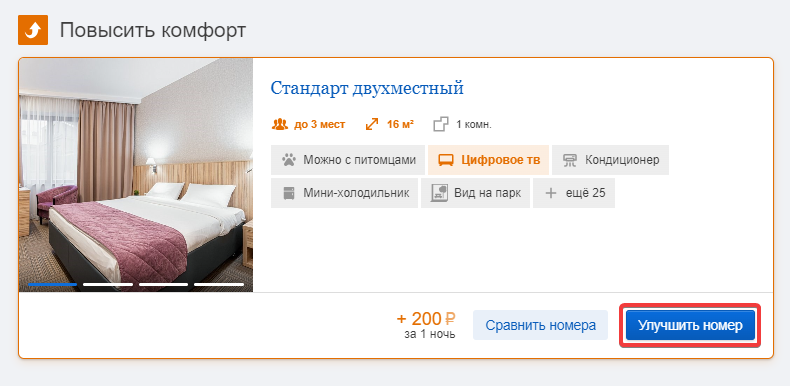Viewport: 790px width, 386px height.
Task: Click the 1 комн. label
Action: (x=474, y=124)
